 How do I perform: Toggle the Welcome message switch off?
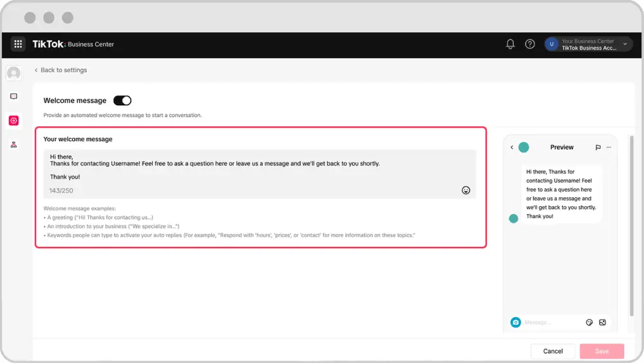coord(122,101)
